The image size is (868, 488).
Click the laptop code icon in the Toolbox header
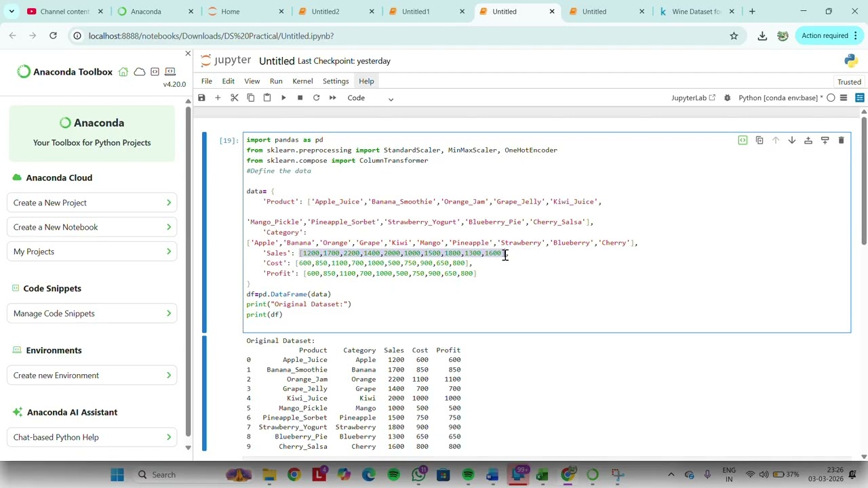point(170,72)
